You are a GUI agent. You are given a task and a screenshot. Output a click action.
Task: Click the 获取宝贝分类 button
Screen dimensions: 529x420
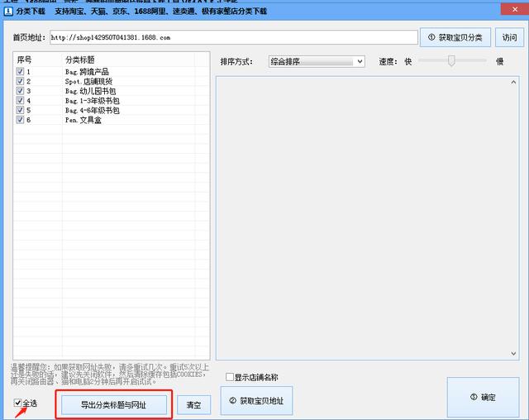(455, 37)
